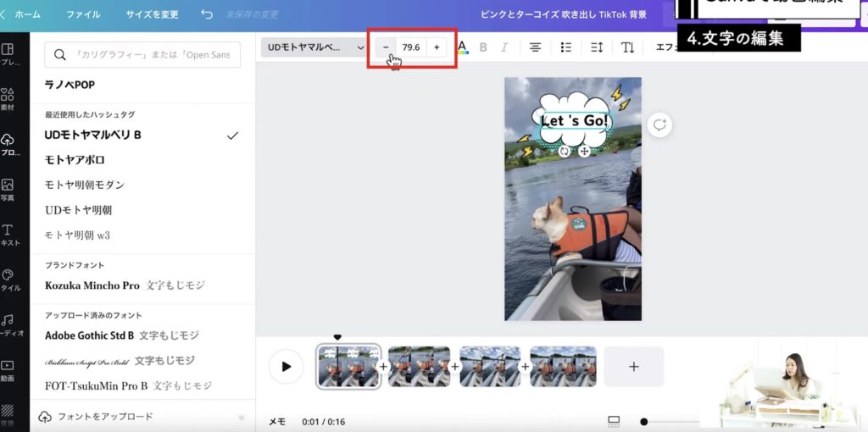868x432 pixels.
Task: Select the fourth timeline clip thumbnail
Action: (x=563, y=366)
